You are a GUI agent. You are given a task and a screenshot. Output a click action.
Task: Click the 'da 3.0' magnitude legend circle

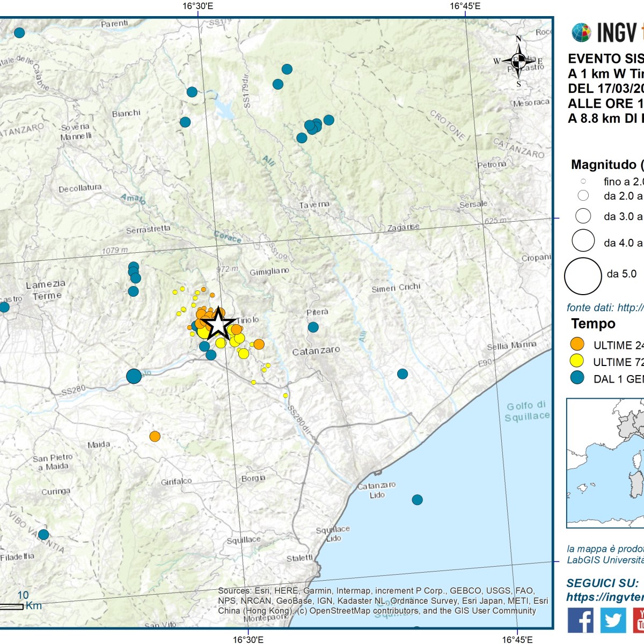point(583,216)
